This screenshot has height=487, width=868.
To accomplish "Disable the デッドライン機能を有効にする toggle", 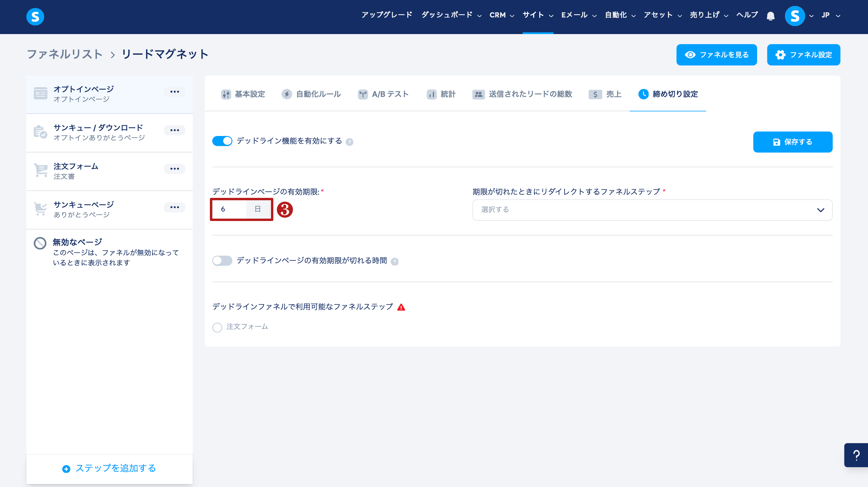I will pos(222,141).
